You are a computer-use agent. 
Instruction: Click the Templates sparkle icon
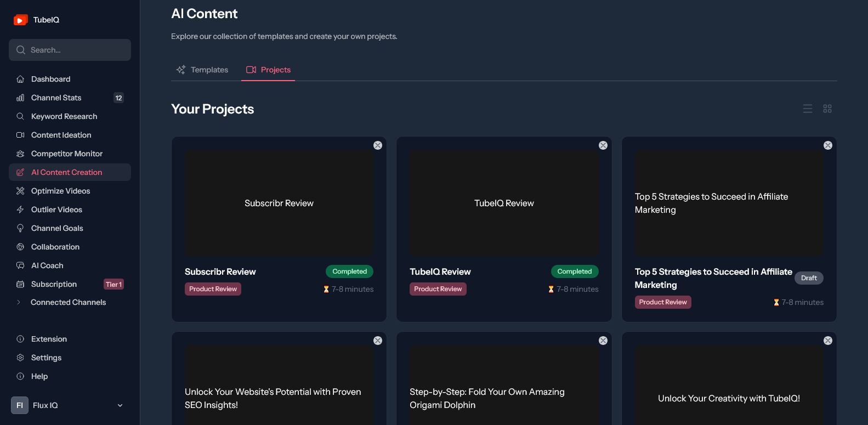[x=181, y=70]
